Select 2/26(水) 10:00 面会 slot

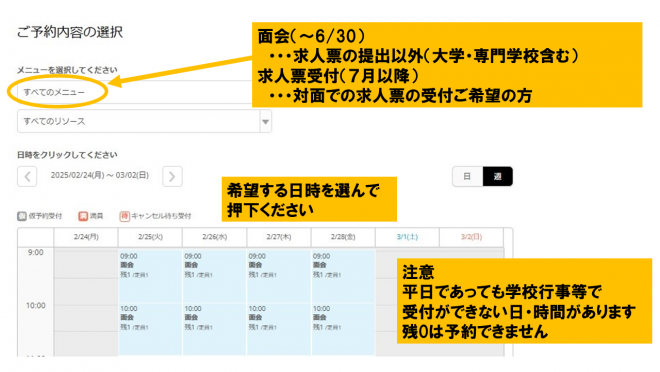tap(215, 329)
